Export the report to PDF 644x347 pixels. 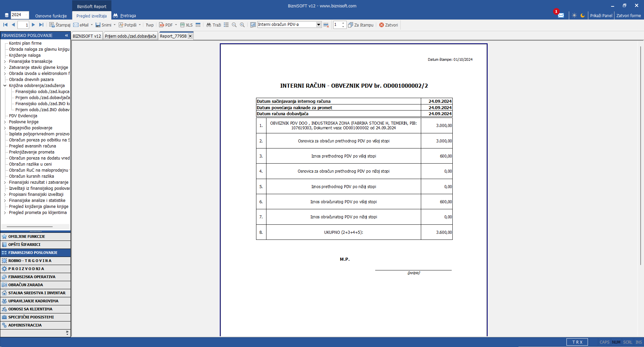(166, 25)
